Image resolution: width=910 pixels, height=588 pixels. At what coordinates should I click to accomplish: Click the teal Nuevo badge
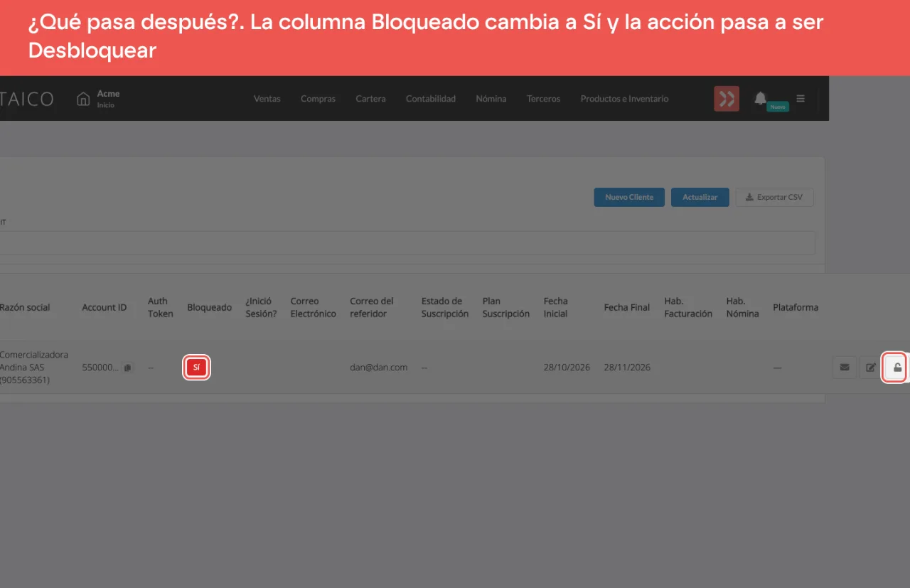778,107
